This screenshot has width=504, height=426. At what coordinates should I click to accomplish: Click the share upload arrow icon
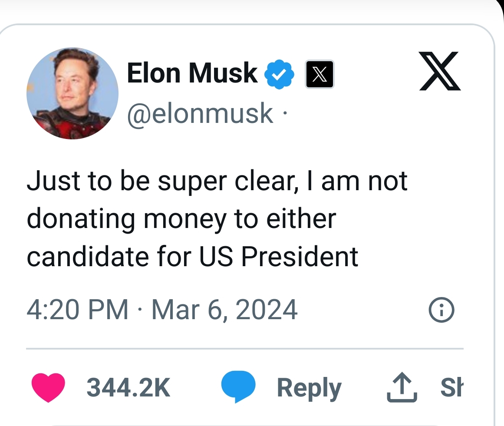click(402, 387)
